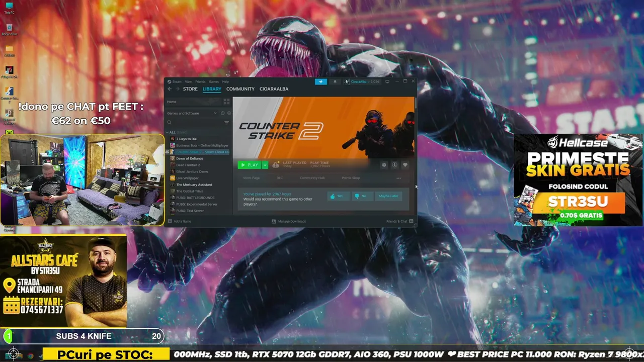Launch Counter-Strike 2 with PLAY button
This screenshot has width=644, height=362.
pos(250,165)
